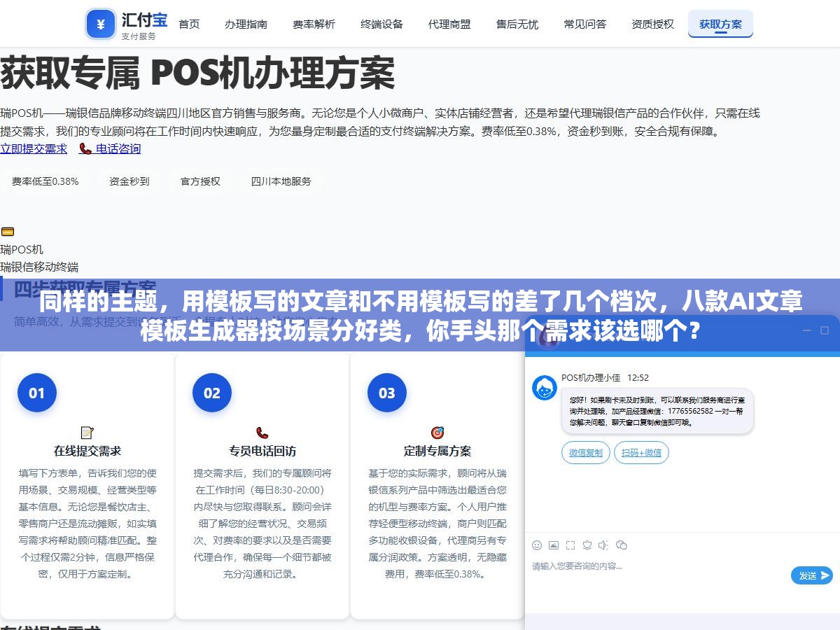Screen dimensions: 840x630
Task: Click the red phone icon near 电话咨询
Action: 85,148
